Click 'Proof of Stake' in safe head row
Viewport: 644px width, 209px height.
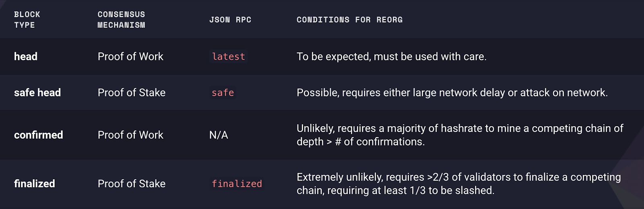[x=132, y=93]
